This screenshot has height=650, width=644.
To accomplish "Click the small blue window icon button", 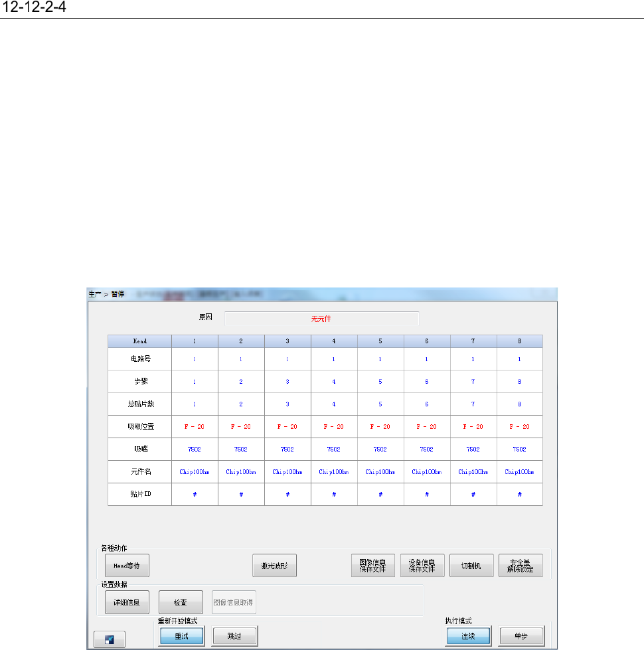I will coord(110,639).
